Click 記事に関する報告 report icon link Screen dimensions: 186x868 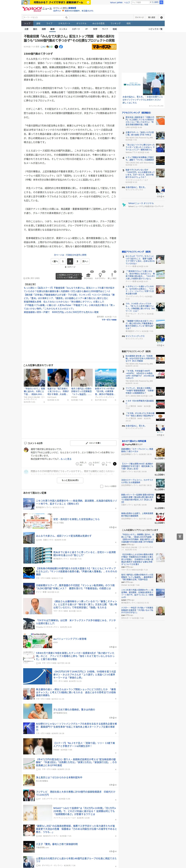pyautogui.click(x=32, y=278)
